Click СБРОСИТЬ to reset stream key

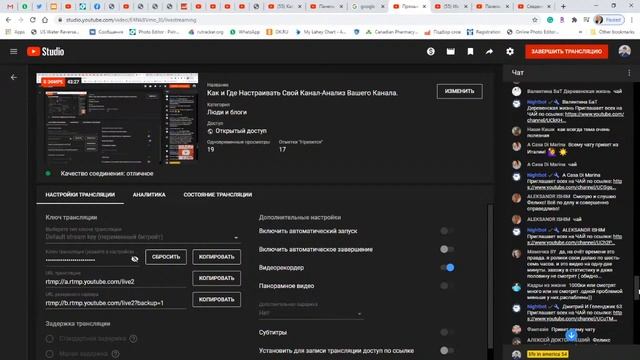pyautogui.click(x=166, y=257)
